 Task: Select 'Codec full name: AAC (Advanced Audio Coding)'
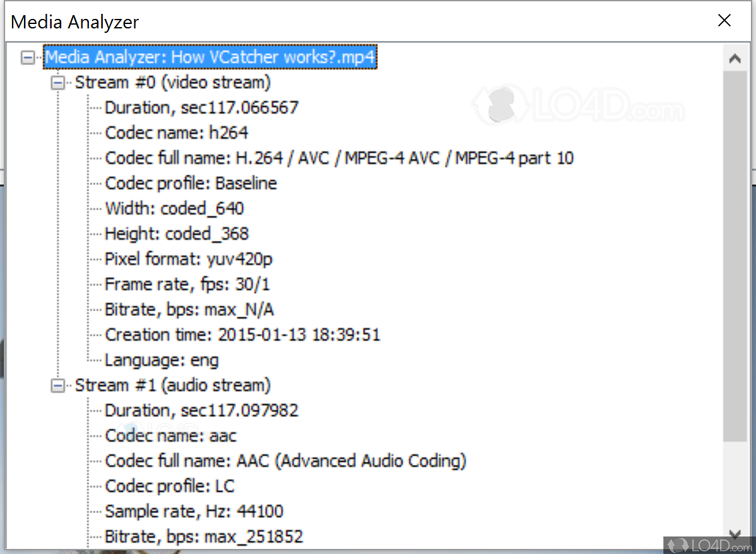285,461
